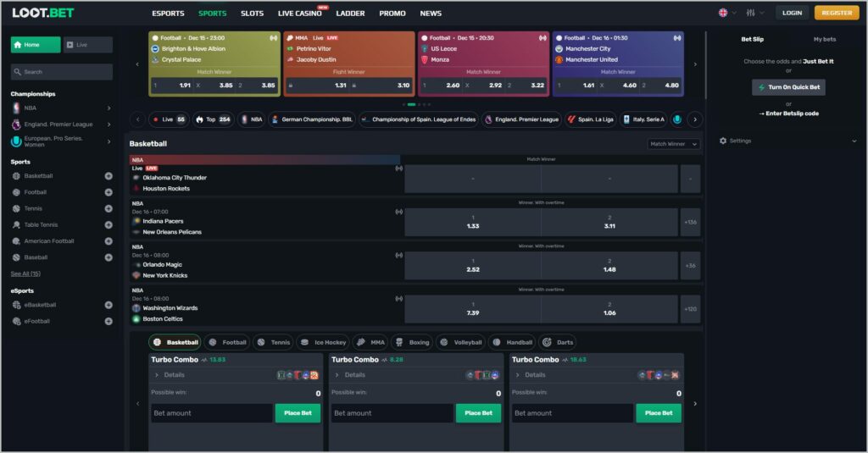This screenshot has width=868, height=453.
Task: Show +136 more markets for Pacers game
Action: click(x=690, y=223)
